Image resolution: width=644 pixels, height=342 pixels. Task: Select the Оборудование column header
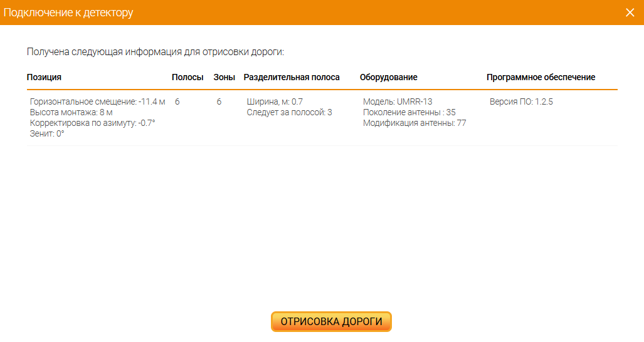click(388, 78)
